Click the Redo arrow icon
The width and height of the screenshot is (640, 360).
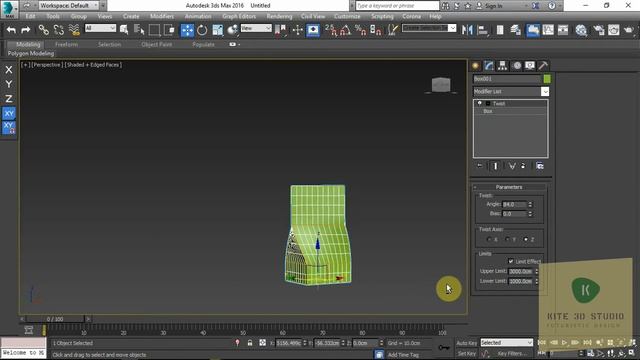(x=26, y=30)
